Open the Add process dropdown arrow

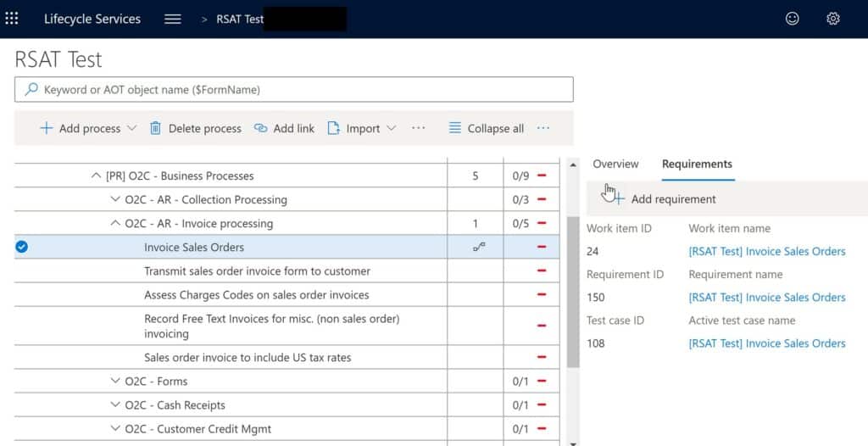131,128
